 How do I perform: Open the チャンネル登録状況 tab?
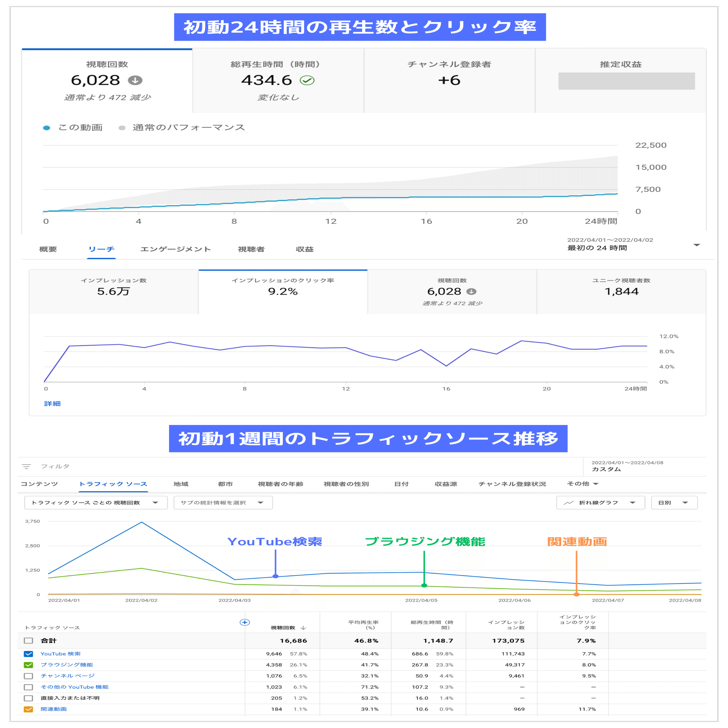(x=512, y=484)
